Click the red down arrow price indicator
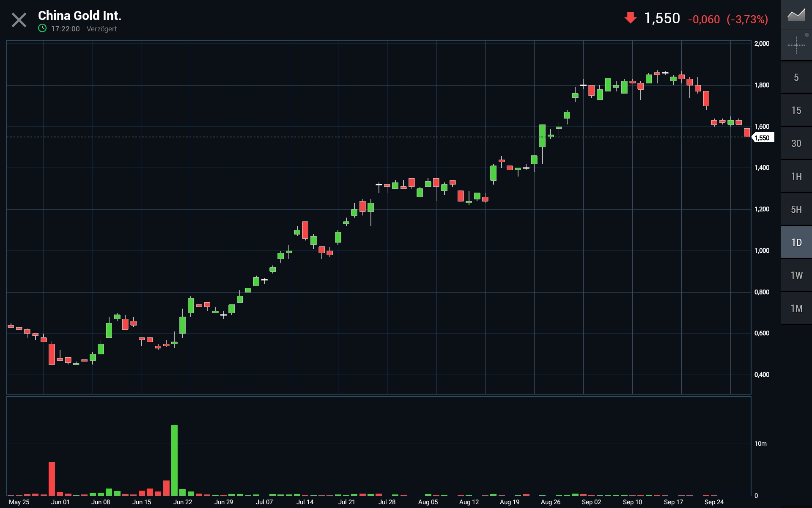Viewport: 812px width, 508px height. pyautogui.click(x=630, y=18)
